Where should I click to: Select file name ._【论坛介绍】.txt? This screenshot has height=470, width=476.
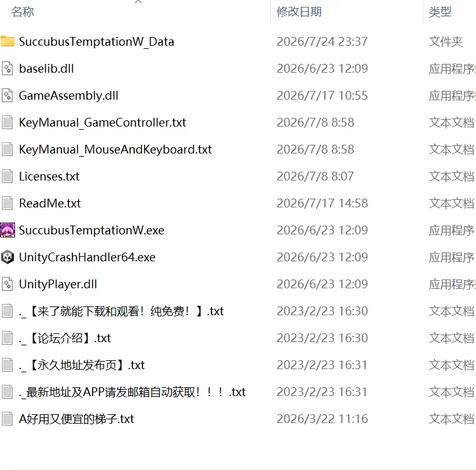[65, 338]
